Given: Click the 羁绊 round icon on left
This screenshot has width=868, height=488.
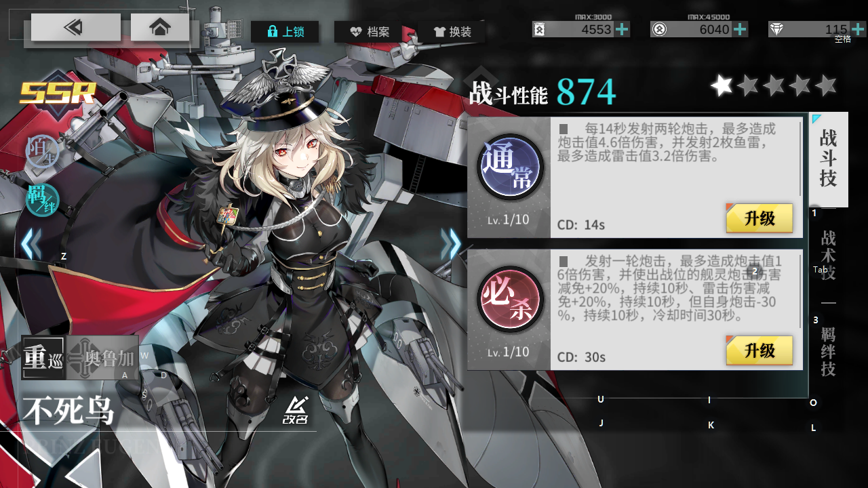Looking at the screenshot, I should [43, 199].
